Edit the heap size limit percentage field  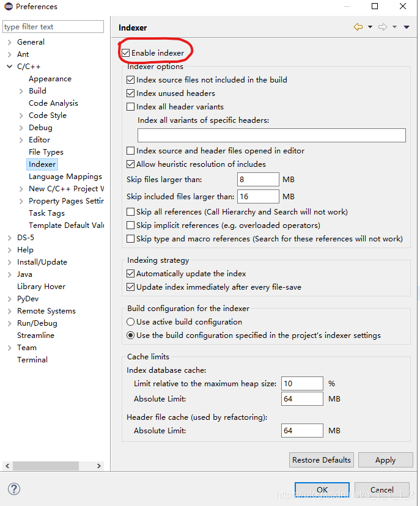point(302,384)
